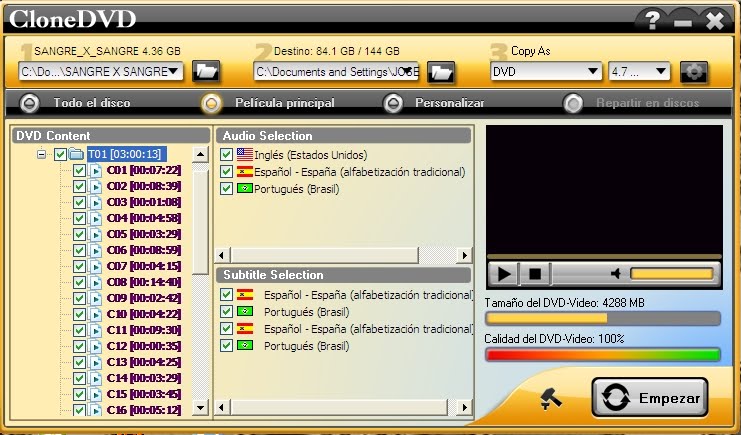Click the hammer tools icon

(x=551, y=399)
